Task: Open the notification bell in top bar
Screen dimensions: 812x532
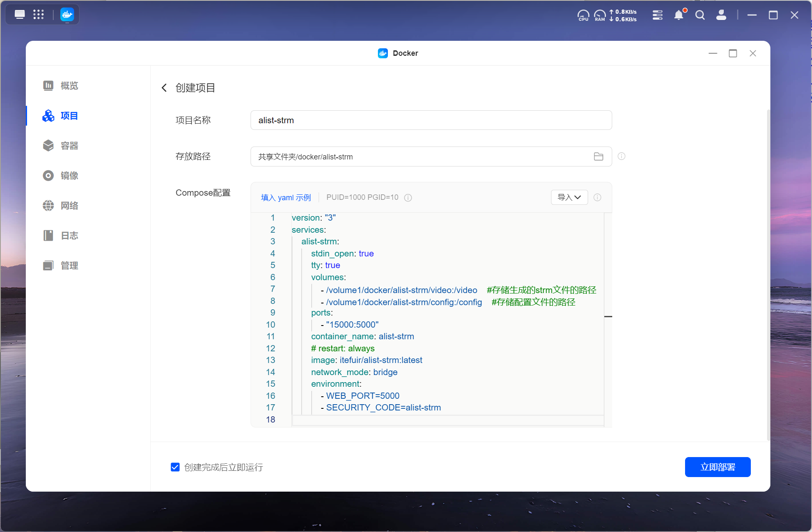Action: (678, 15)
